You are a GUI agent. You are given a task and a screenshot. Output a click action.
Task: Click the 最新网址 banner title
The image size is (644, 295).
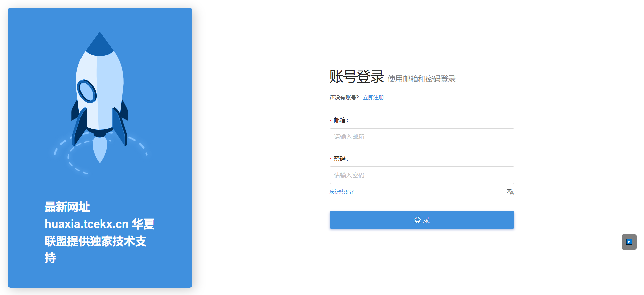pos(67,207)
